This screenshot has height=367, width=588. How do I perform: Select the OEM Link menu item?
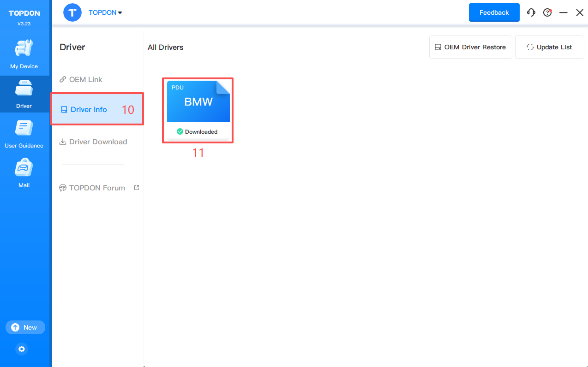click(x=85, y=79)
